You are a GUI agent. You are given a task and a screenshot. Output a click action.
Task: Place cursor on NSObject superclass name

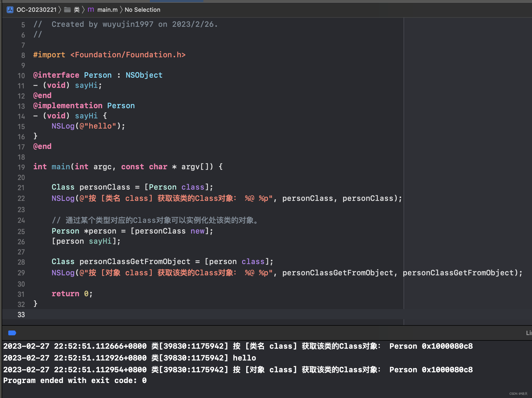[144, 75]
